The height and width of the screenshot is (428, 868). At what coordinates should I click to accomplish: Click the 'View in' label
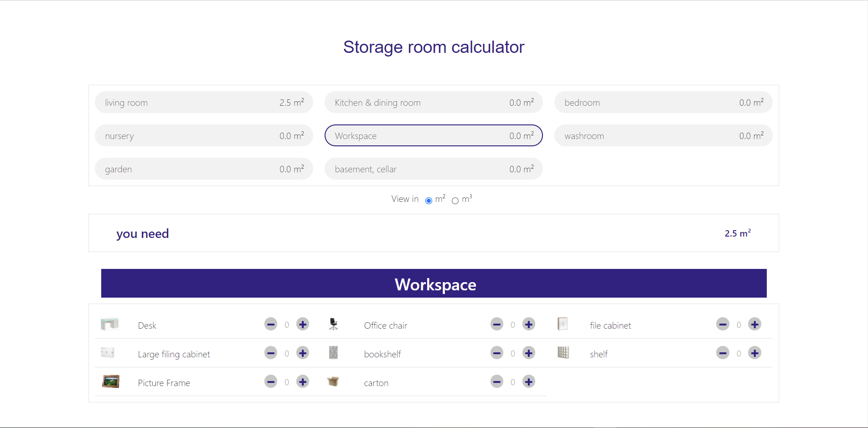pos(405,199)
